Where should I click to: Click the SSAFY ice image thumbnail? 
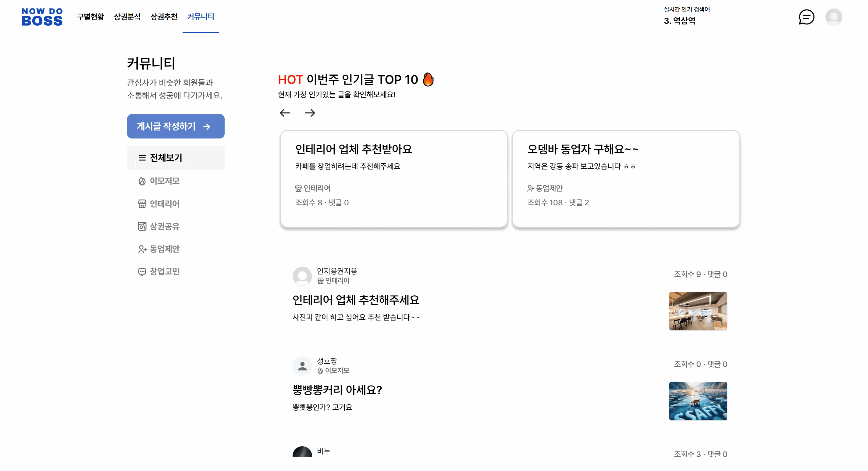click(698, 401)
